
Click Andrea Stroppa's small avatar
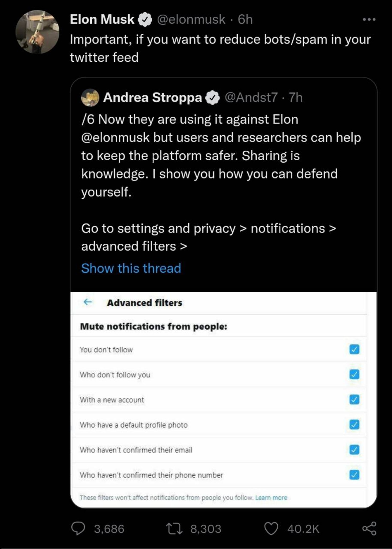tap(90, 98)
